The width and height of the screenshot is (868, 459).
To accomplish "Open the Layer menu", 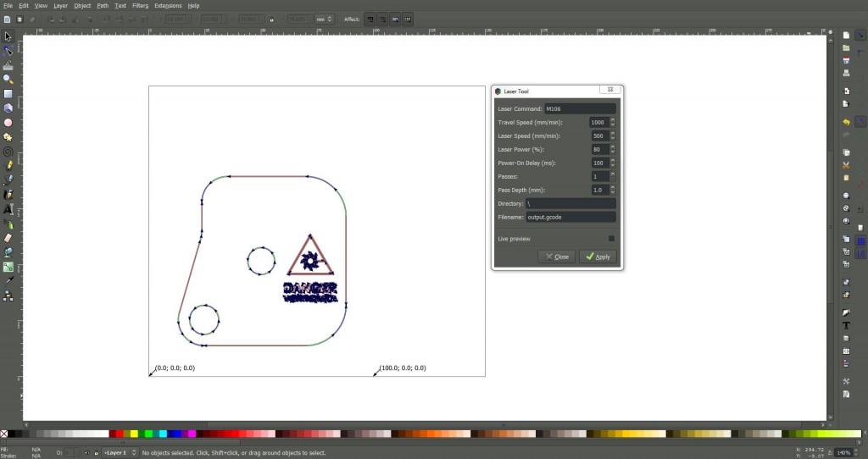I will coord(60,6).
